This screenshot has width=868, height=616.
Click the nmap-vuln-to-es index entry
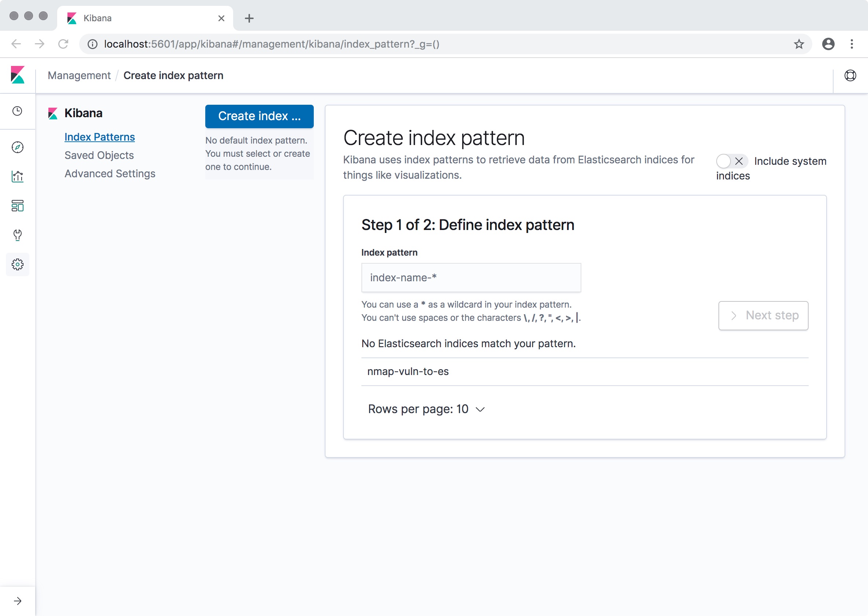pos(408,371)
